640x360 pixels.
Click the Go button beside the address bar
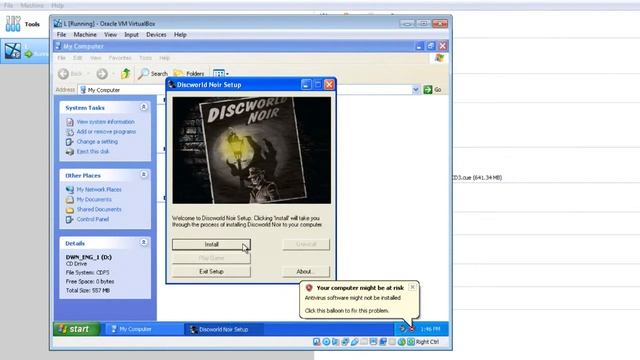tap(433, 89)
